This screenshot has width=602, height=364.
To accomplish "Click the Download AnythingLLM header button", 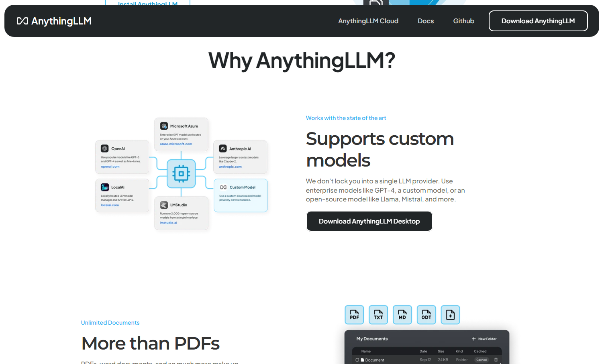I will pos(538,21).
